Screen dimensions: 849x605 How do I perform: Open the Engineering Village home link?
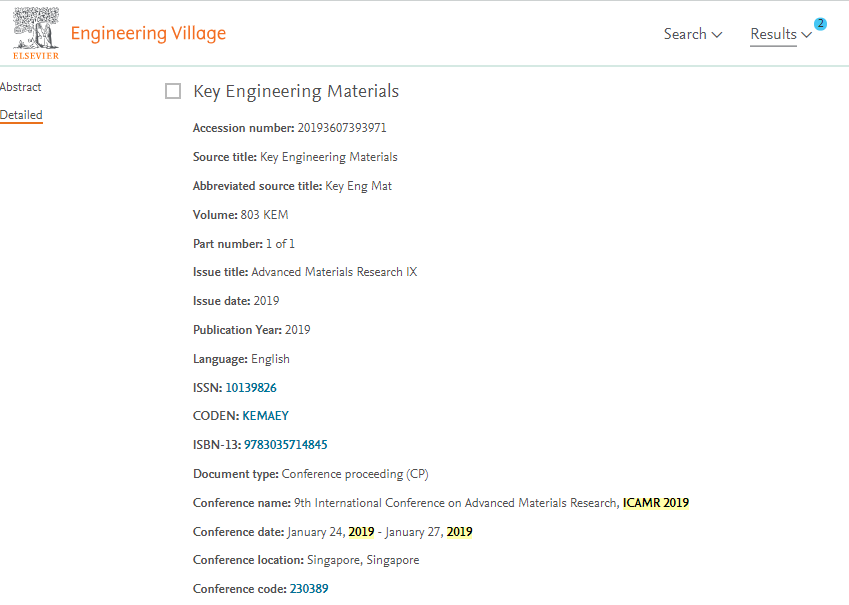tap(148, 33)
